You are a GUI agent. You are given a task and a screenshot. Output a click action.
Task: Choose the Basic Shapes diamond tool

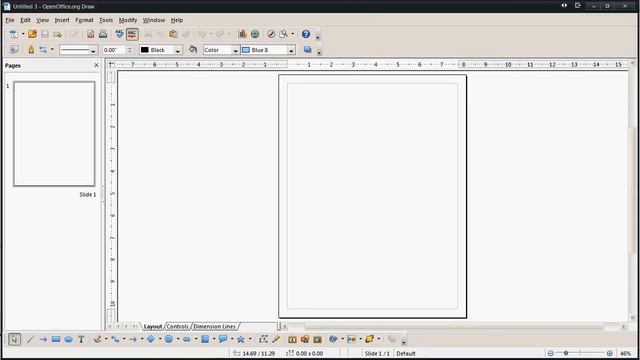(151, 339)
